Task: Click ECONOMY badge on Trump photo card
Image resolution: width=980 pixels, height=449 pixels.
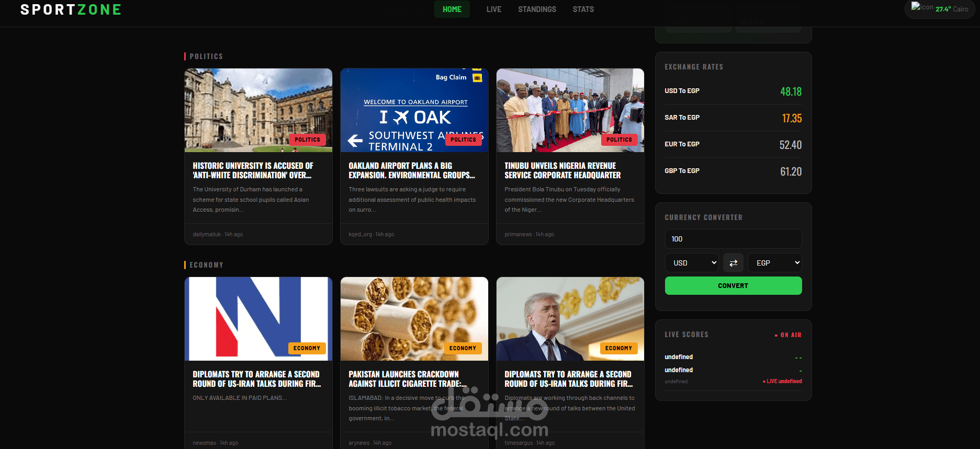Action: coord(618,348)
